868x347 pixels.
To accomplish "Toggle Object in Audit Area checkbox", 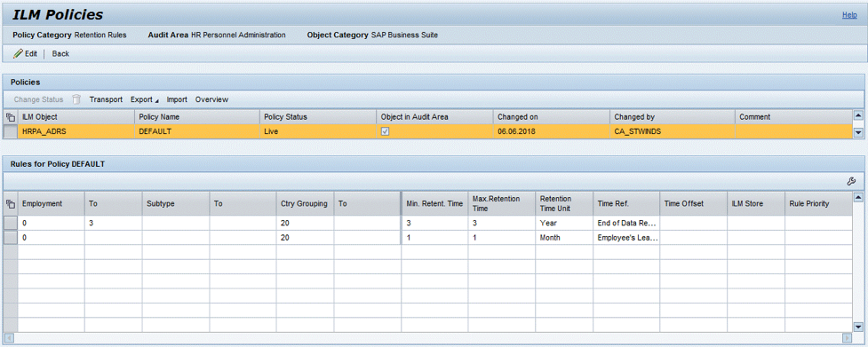I will coord(386,132).
